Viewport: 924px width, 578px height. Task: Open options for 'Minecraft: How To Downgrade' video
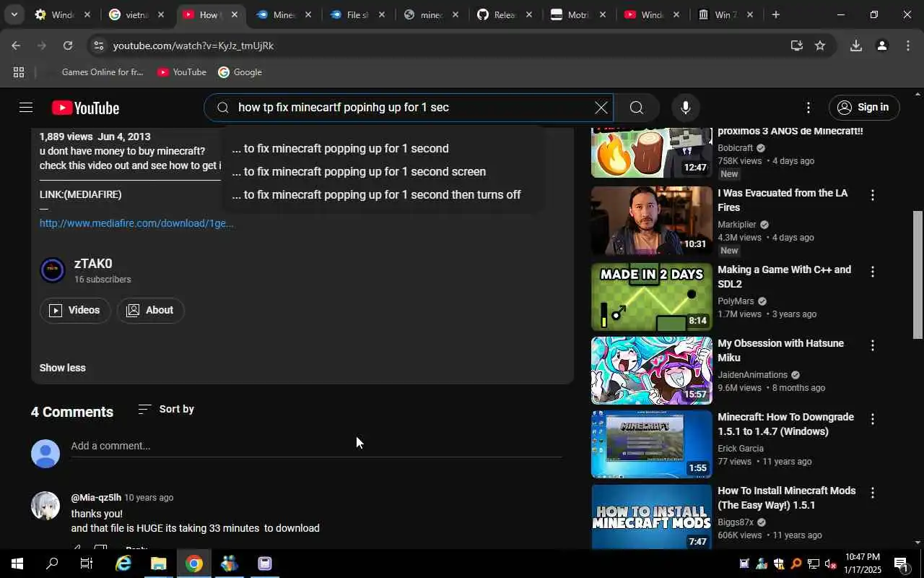pyautogui.click(x=872, y=419)
